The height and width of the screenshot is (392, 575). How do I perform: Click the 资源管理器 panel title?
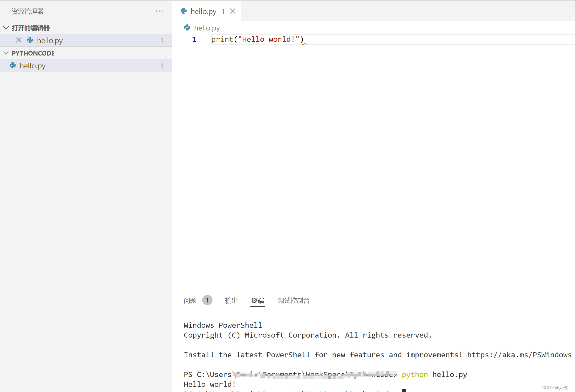coord(28,11)
